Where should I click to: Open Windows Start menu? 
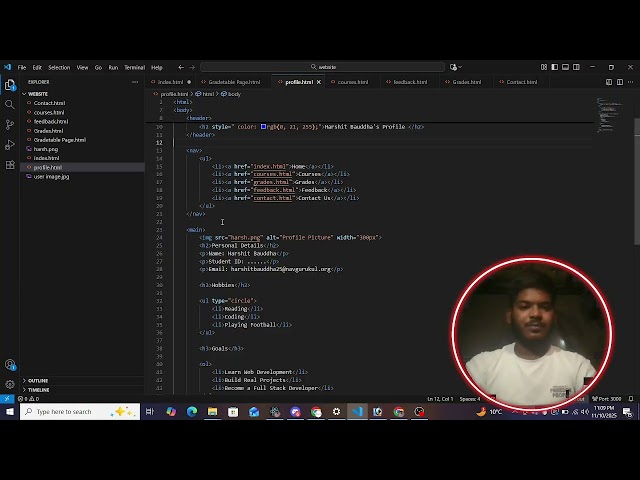pos(9,411)
